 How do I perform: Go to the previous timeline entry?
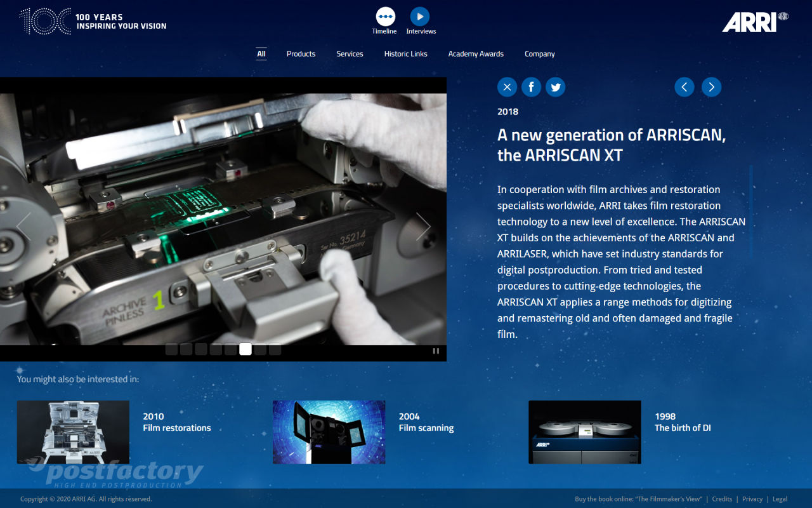684,87
